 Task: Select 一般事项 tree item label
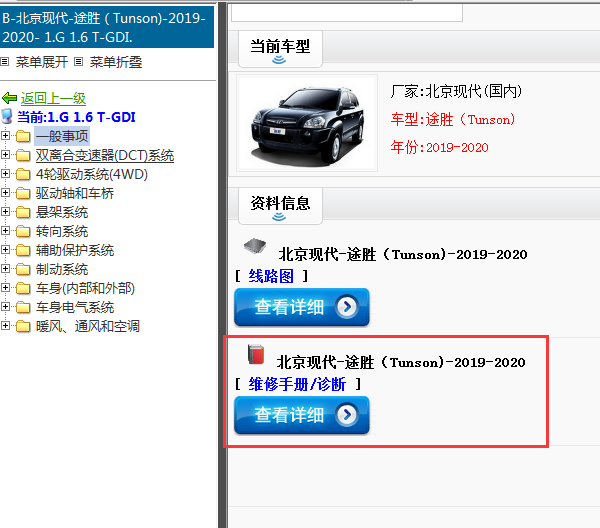[x=62, y=136]
